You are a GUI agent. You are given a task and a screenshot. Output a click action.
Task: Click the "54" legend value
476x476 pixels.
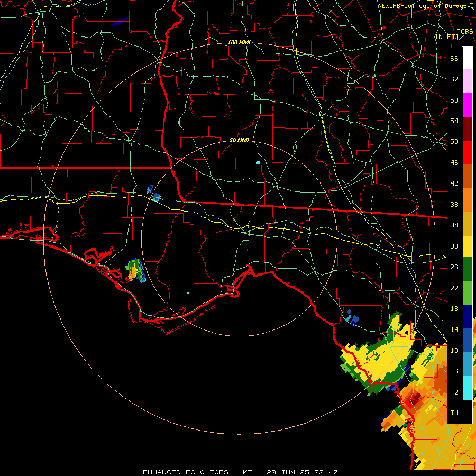(454, 121)
